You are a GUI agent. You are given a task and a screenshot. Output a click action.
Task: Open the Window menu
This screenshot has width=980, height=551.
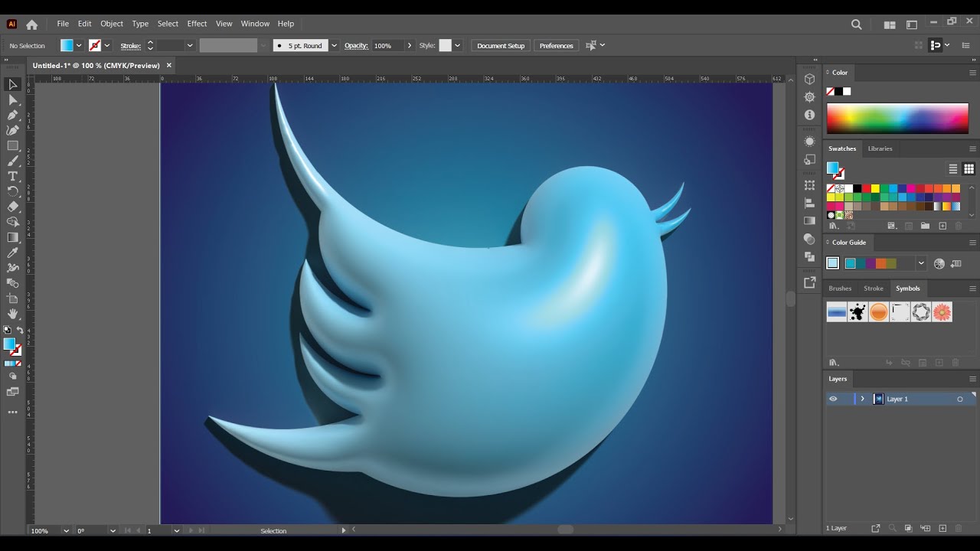(x=255, y=24)
